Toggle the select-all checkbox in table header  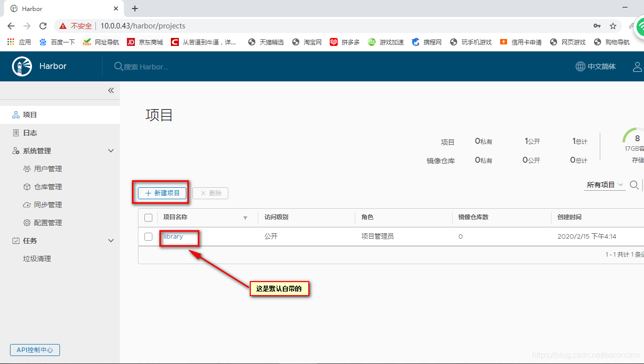tap(148, 218)
